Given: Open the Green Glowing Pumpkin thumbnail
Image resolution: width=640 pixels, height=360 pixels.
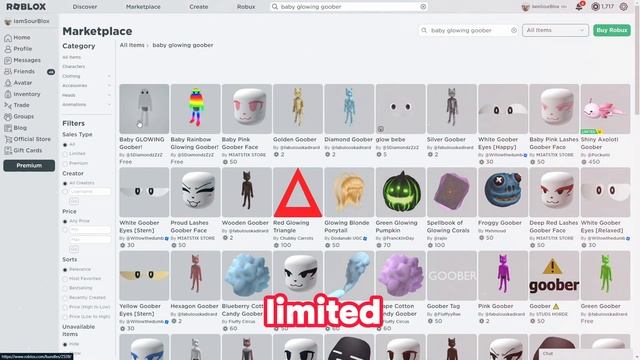Looking at the screenshot, I should coord(400,192).
